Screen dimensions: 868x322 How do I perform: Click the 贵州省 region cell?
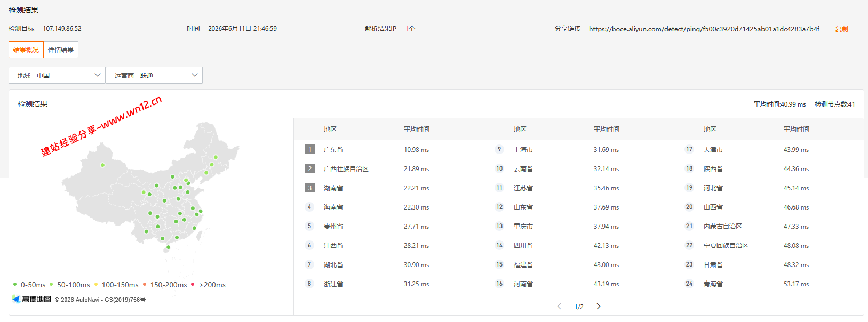coord(333,227)
